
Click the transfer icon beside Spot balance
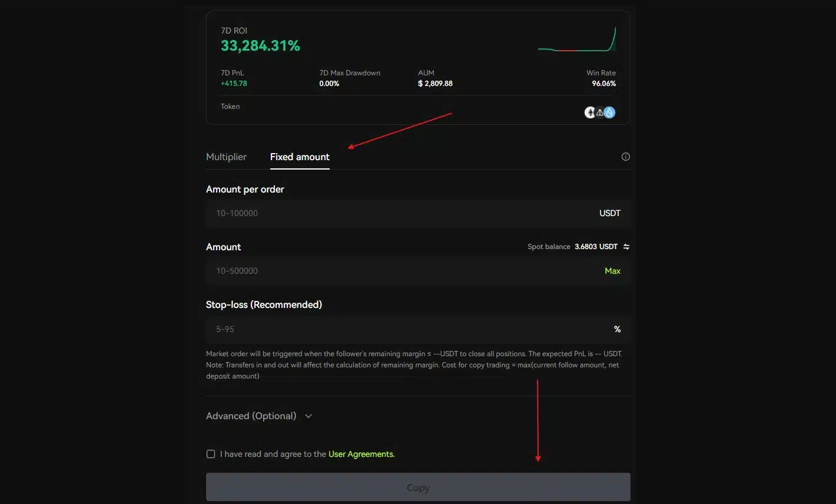click(x=626, y=246)
